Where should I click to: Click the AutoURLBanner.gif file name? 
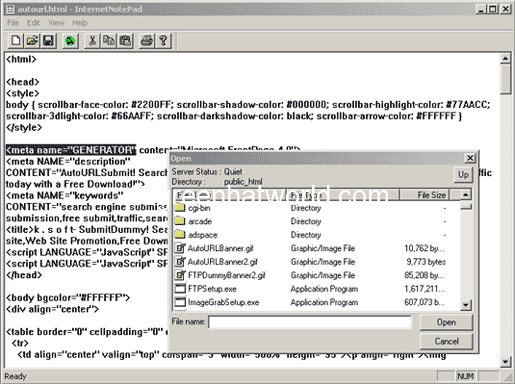click(221, 248)
